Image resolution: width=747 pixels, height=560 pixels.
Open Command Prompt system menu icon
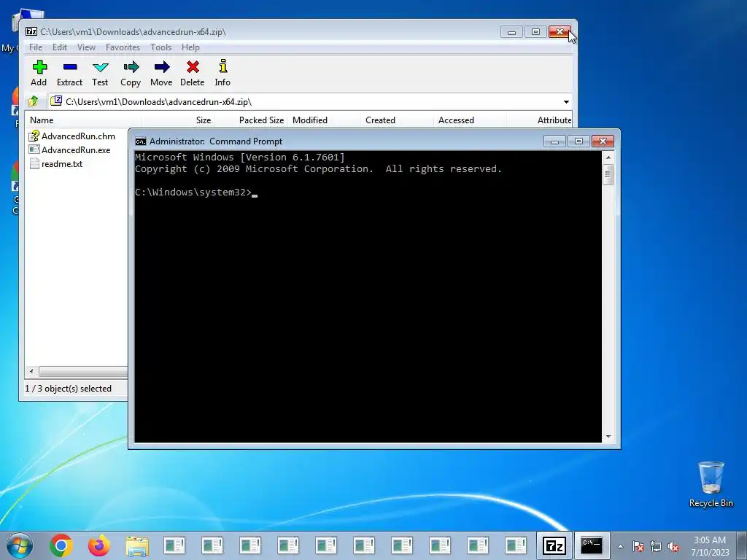(x=141, y=141)
